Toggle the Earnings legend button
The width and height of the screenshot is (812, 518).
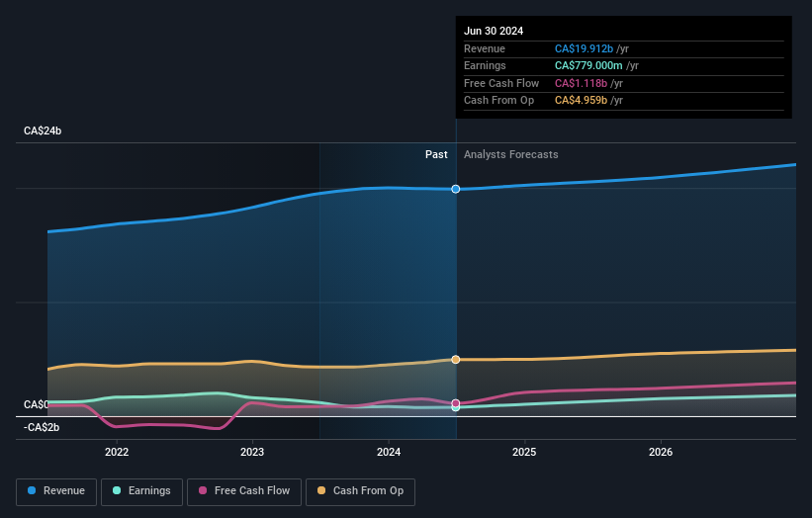click(141, 491)
